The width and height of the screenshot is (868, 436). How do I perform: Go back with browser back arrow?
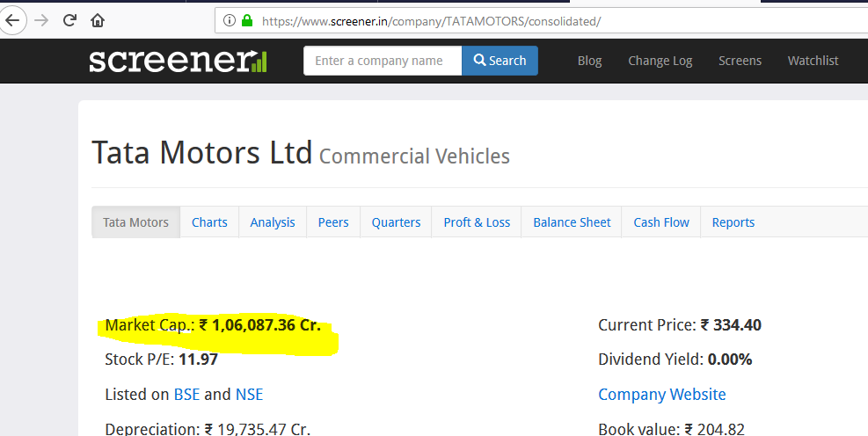click(x=11, y=21)
